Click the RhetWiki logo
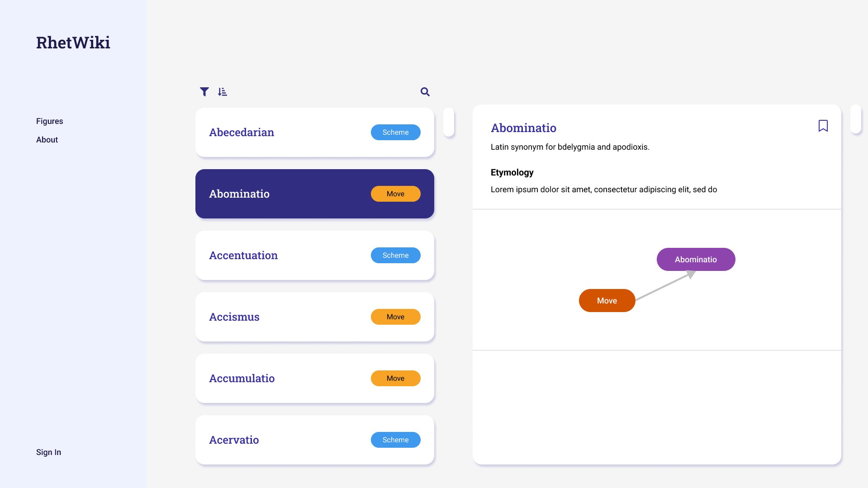 [x=73, y=43]
